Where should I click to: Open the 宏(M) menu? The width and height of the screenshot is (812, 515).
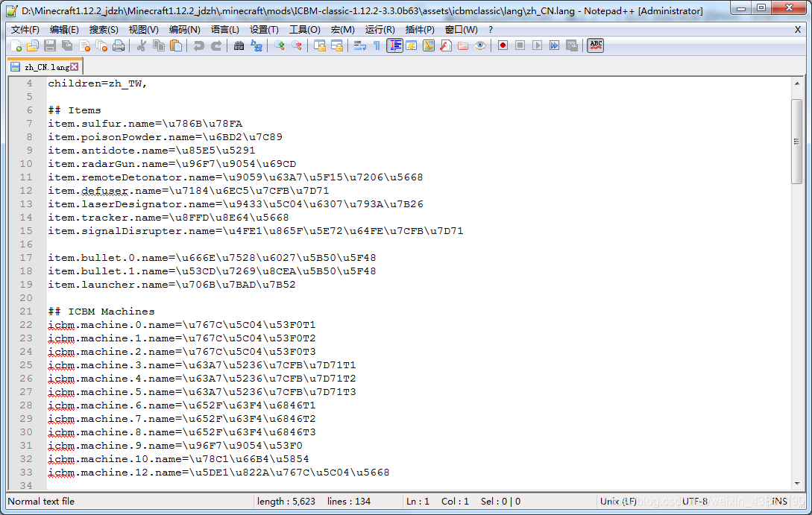click(343, 30)
